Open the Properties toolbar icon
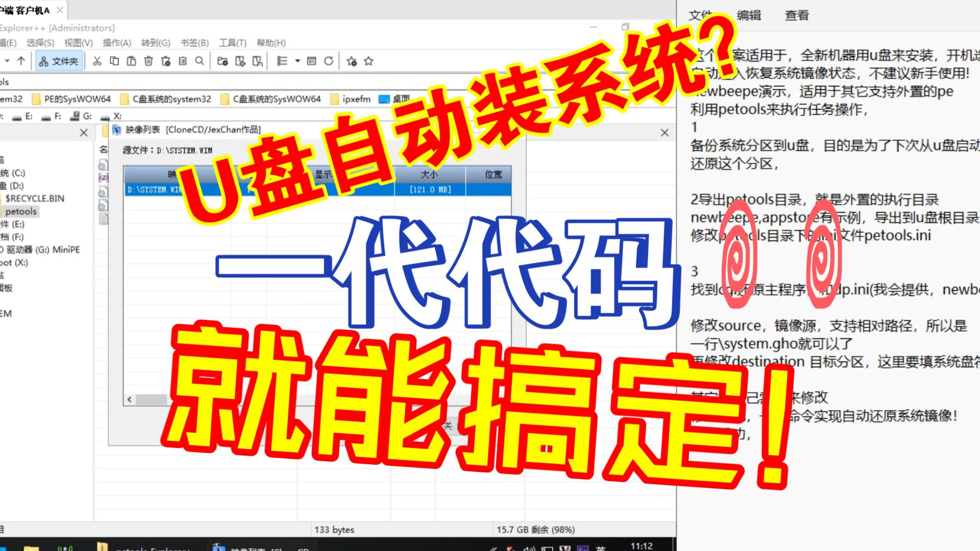980x551 pixels. [x=183, y=61]
